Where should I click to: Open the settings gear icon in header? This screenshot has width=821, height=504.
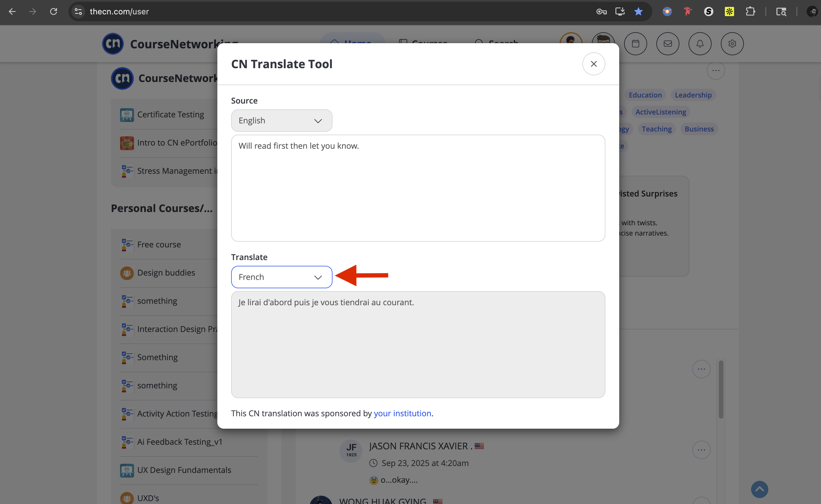click(732, 43)
